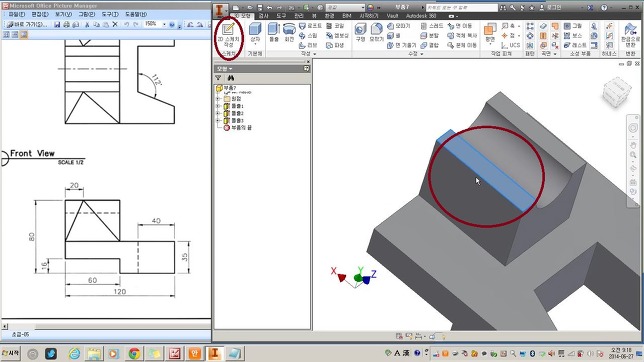This screenshot has width=644, height=362.
Task: Undo via the Inventor quick access toolbar
Action: pyautogui.click(x=269, y=8)
